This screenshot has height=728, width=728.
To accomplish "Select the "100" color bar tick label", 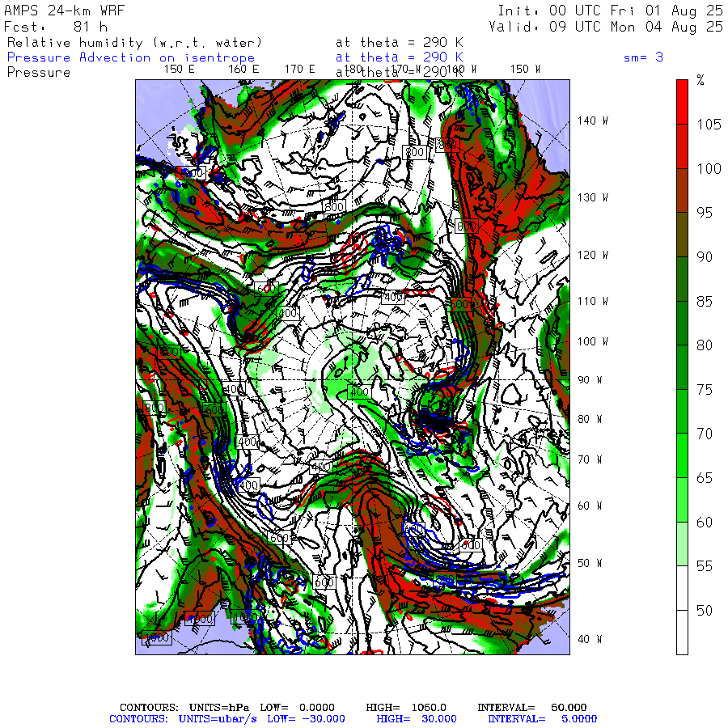I will point(709,168).
